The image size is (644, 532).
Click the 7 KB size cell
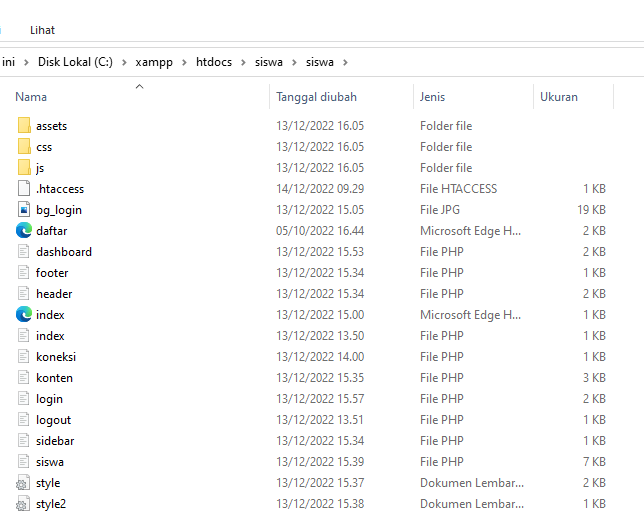tap(594, 461)
